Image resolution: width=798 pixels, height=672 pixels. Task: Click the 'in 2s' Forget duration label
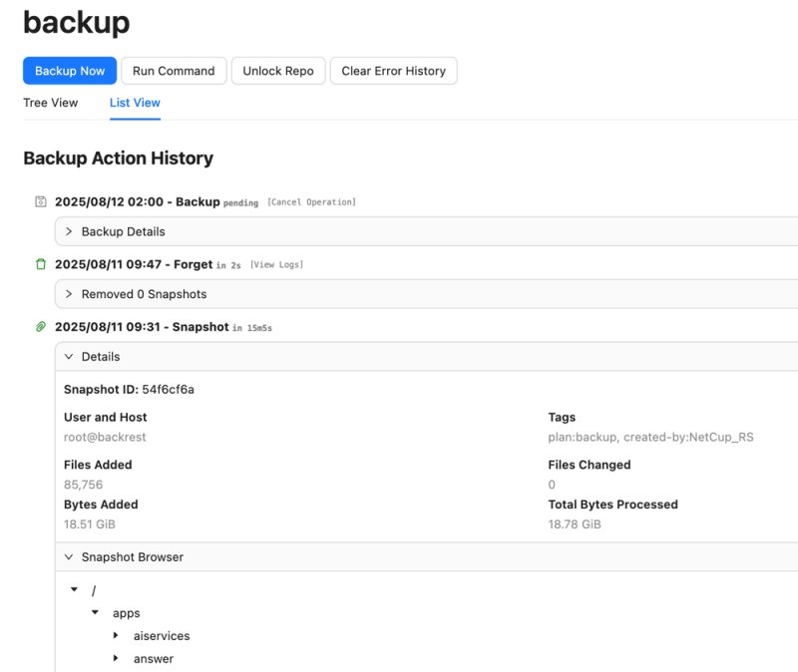click(228, 265)
